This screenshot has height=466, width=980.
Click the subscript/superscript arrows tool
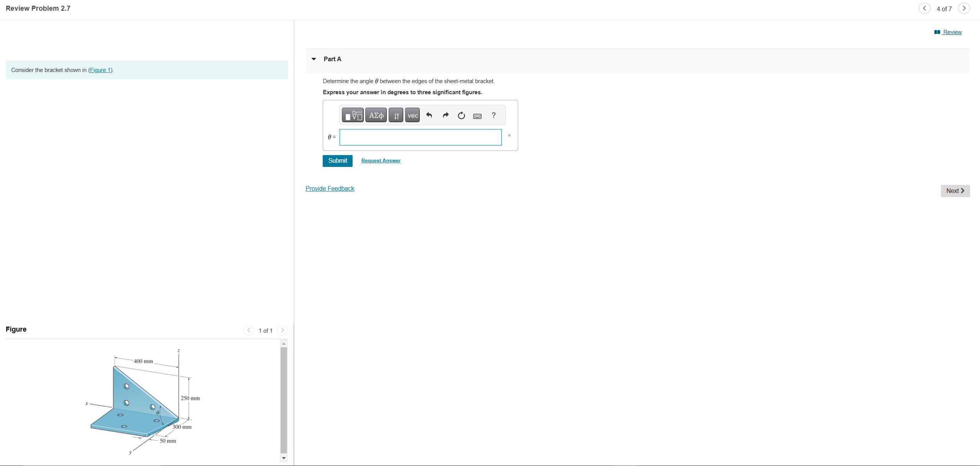coord(396,115)
